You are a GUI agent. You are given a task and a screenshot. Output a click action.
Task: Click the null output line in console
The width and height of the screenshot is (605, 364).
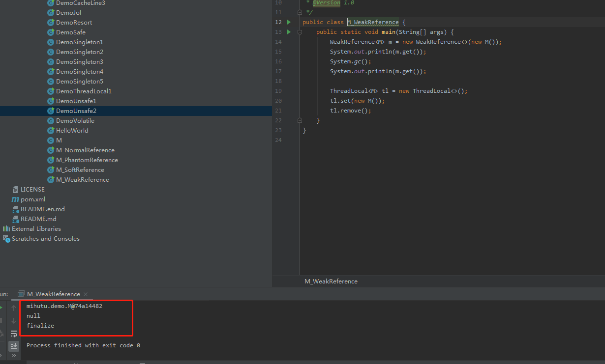click(x=33, y=316)
